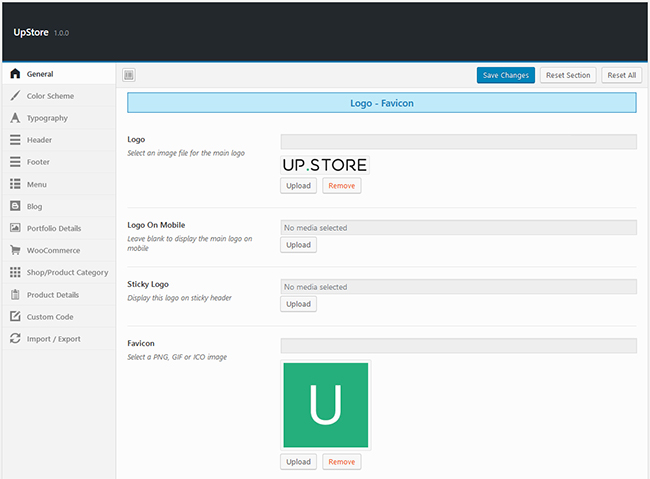Image resolution: width=650 pixels, height=479 pixels.
Task: Click the Import / Export refresh icon
Action: pos(15,339)
